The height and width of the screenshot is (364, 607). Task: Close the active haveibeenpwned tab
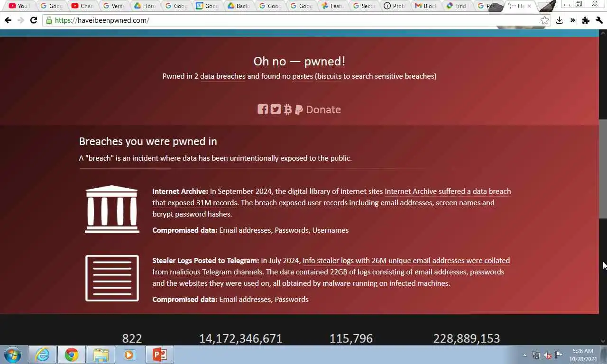tap(529, 6)
